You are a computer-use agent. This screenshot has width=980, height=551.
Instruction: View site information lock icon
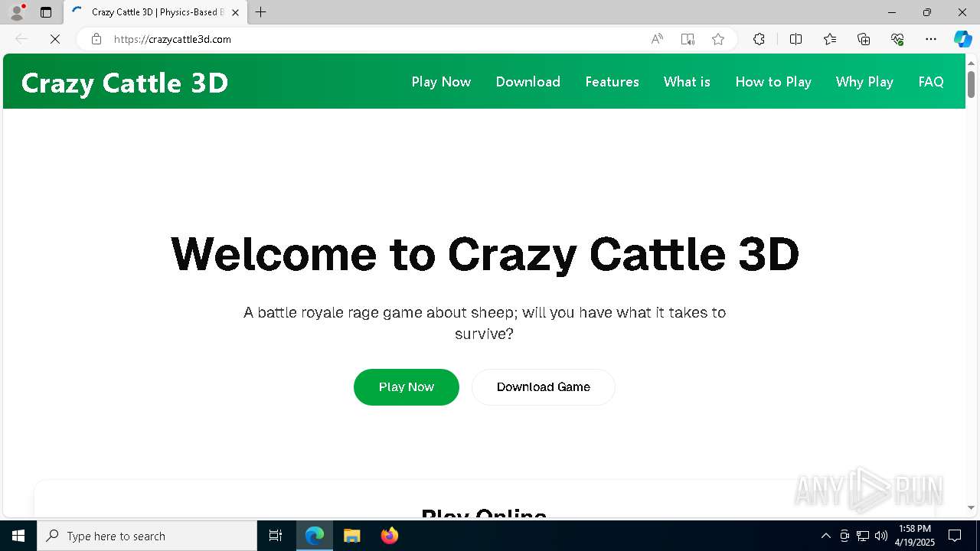[x=96, y=39]
